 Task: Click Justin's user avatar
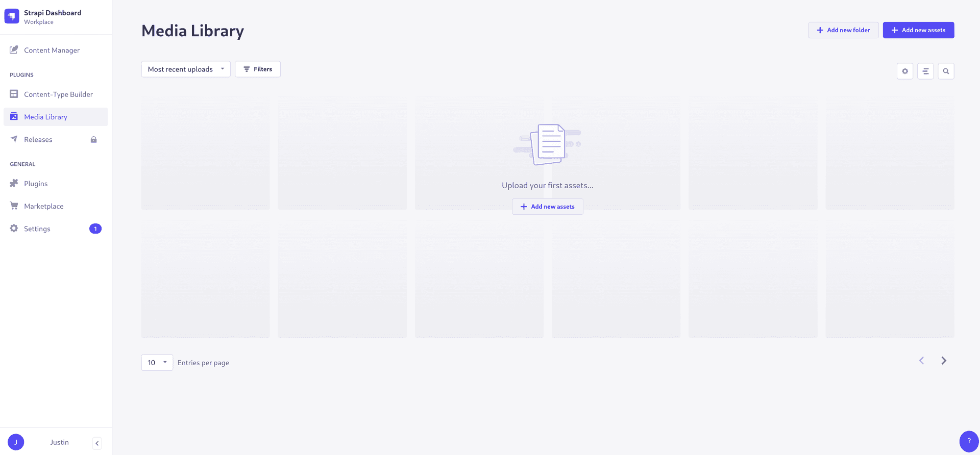pyautogui.click(x=16, y=442)
